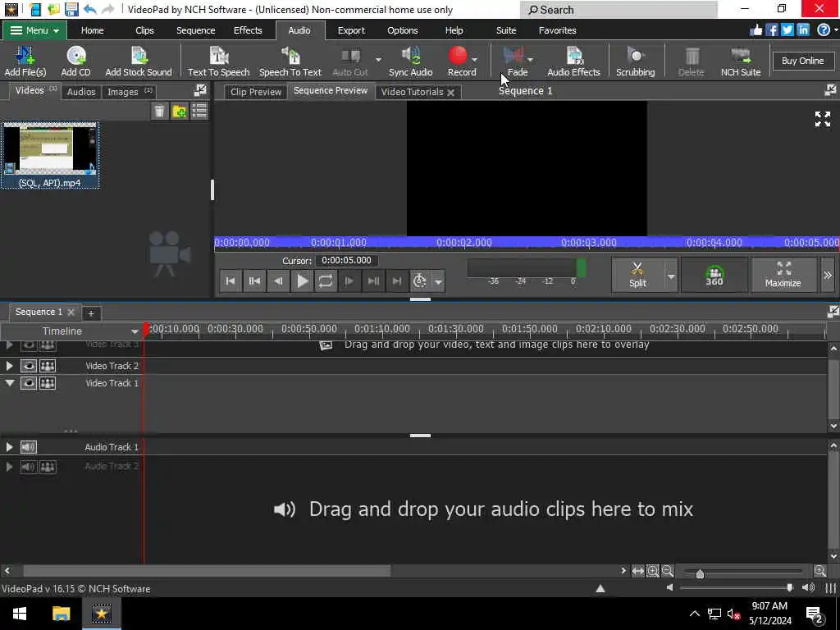Close the Video Tutorials tab
This screenshot has height=630, width=840.
pyautogui.click(x=451, y=92)
